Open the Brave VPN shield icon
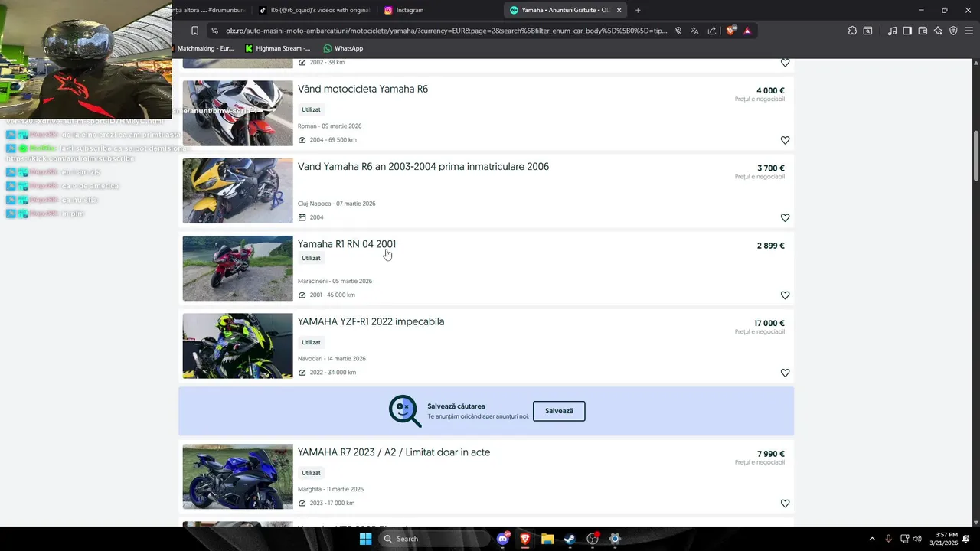This screenshot has width=980, height=551. [x=953, y=31]
